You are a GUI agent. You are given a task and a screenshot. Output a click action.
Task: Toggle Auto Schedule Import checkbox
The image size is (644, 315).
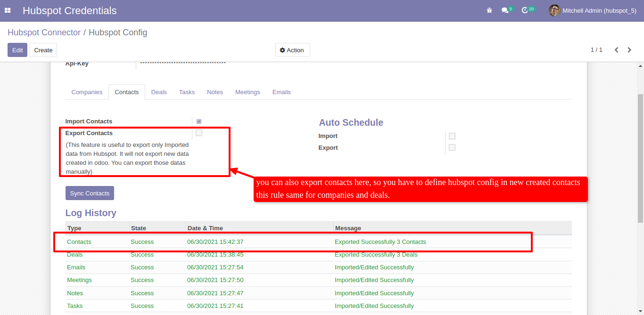tap(452, 136)
